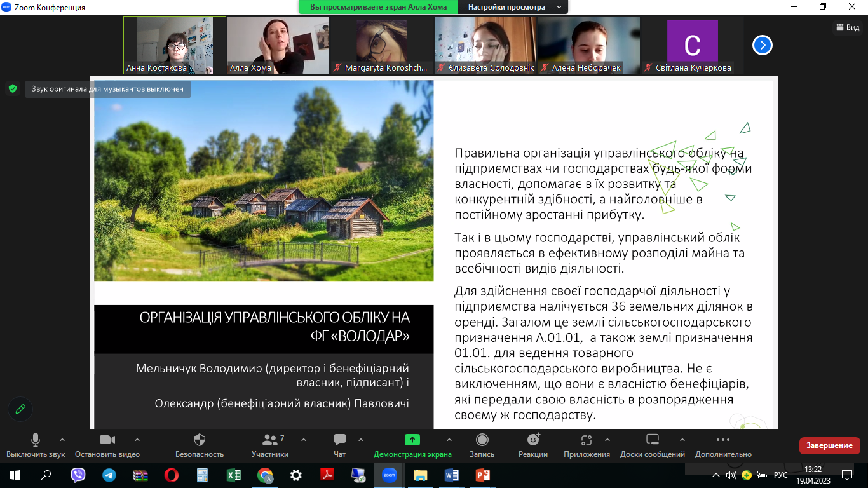This screenshot has height=488, width=868.
Task: Open the Настройки просмотра dropdown
Action: click(508, 8)
